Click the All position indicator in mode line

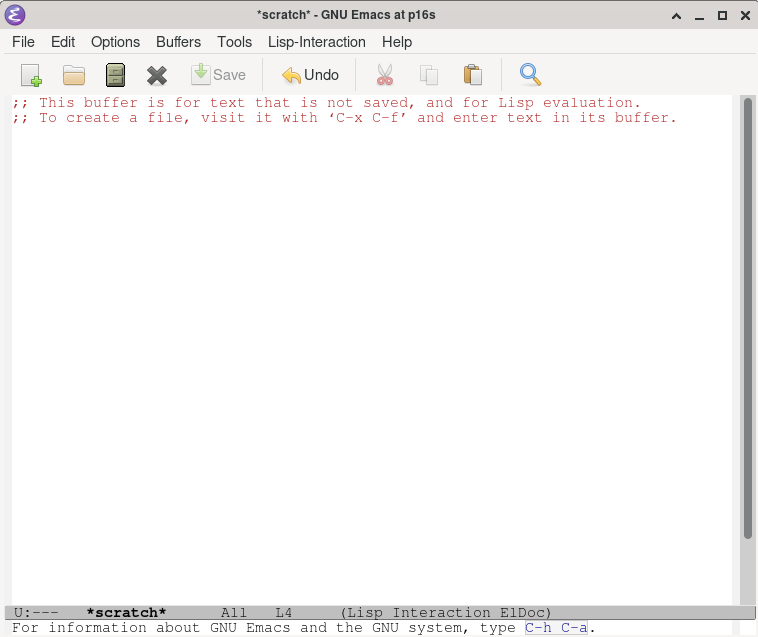(234, 613)
